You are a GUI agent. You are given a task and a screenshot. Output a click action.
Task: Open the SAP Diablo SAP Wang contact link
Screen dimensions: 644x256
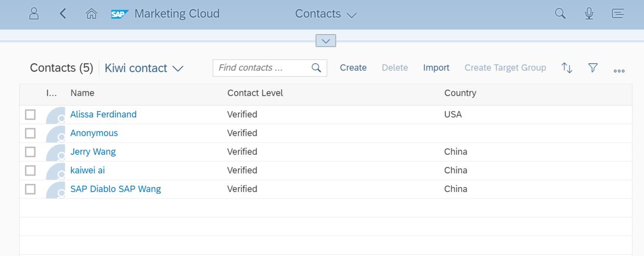coord(116,189)
